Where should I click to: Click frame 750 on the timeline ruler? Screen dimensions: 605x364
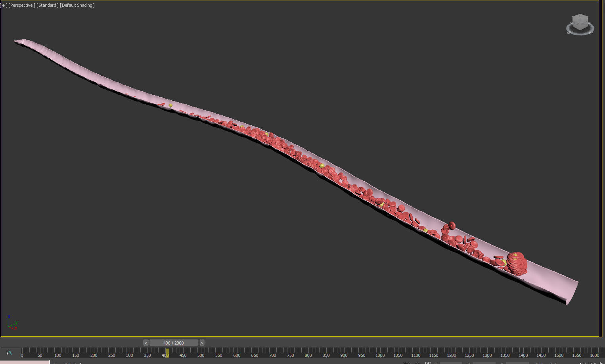click(x=290, y=355)
